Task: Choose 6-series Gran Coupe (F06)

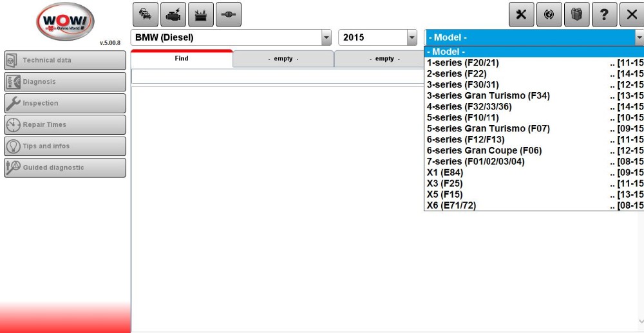Action: [534, 150]
